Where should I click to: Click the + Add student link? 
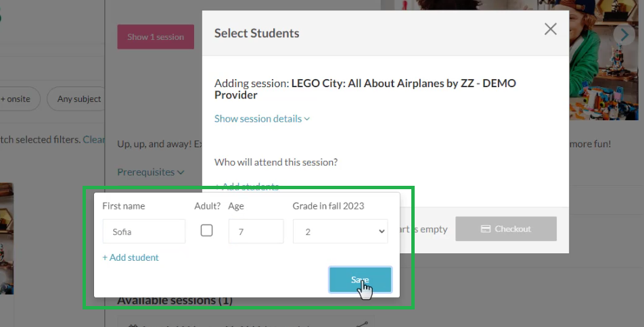click(131, 257)
